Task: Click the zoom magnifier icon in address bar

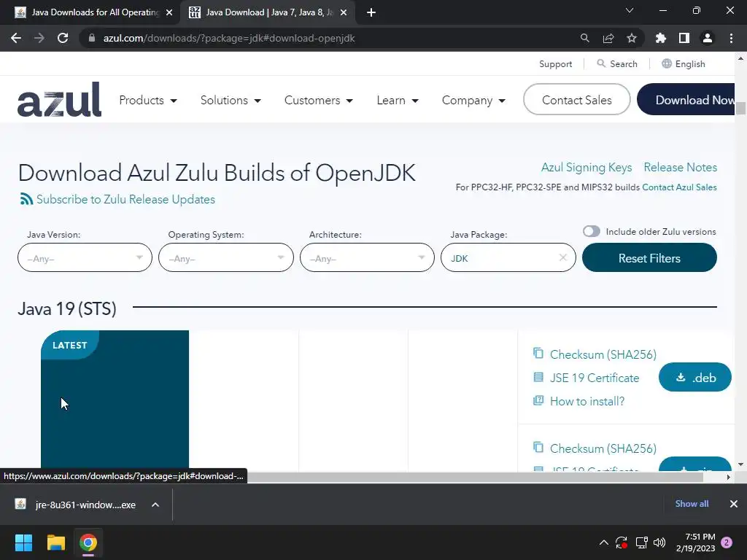Action: click(x=584, y=38)
